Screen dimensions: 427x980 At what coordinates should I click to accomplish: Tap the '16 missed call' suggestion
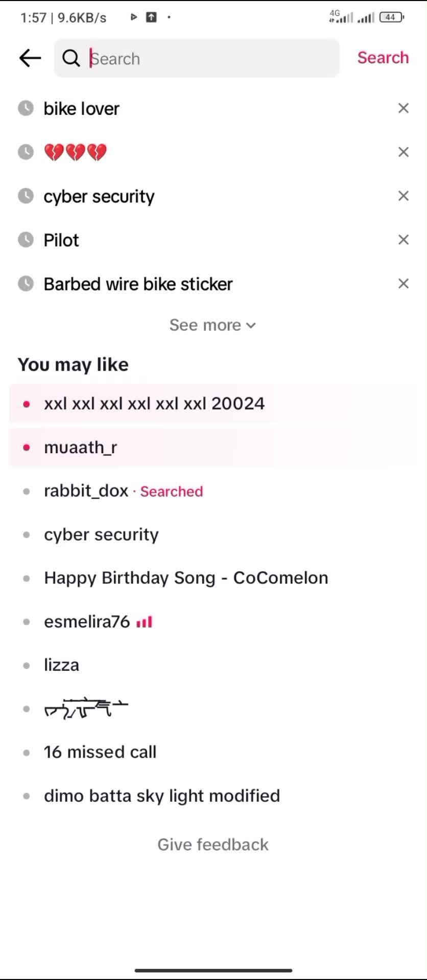100,752
